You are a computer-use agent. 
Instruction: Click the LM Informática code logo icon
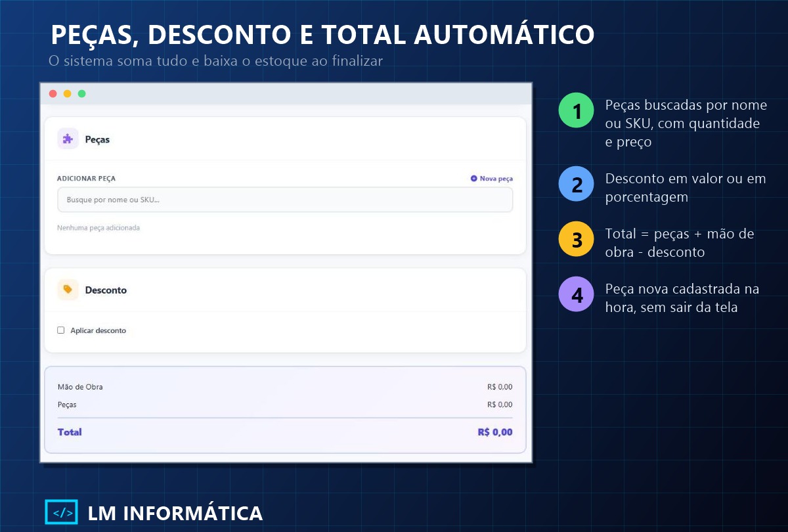click(x=61, y=513)
